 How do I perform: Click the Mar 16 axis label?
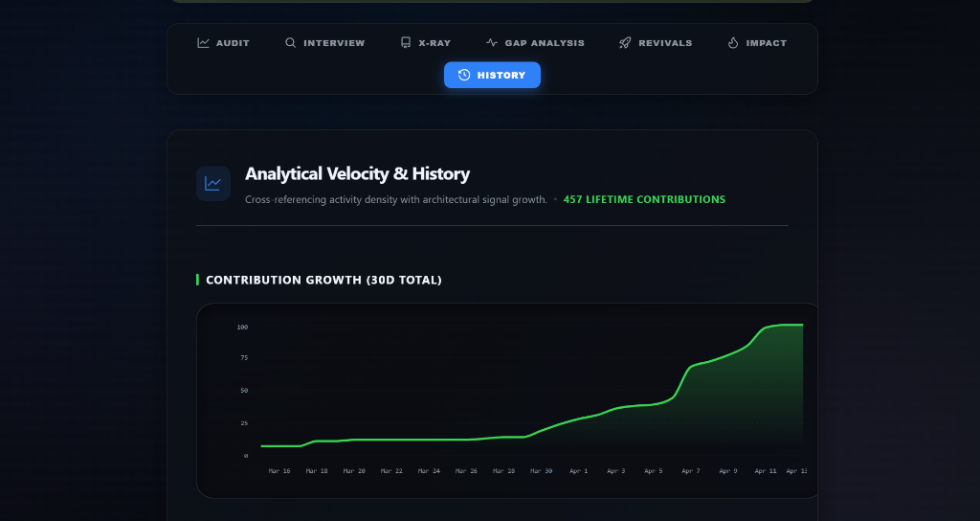point(279,471)
